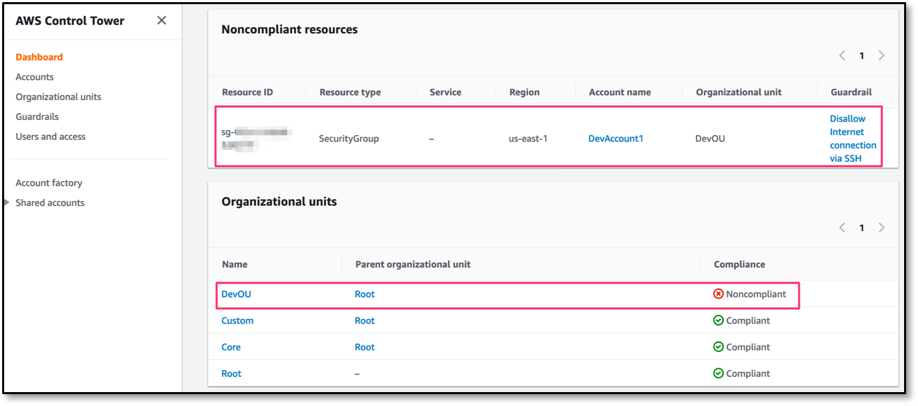Click the Service column header
Screen dimensions: 918x406
tap(445, 92)
